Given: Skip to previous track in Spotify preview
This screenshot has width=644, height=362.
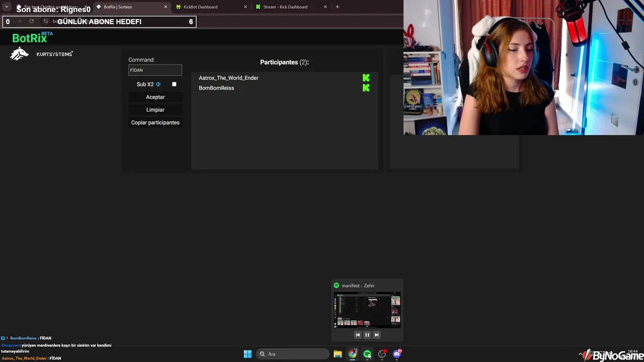Looking at the screenshot, I should 358,335.
